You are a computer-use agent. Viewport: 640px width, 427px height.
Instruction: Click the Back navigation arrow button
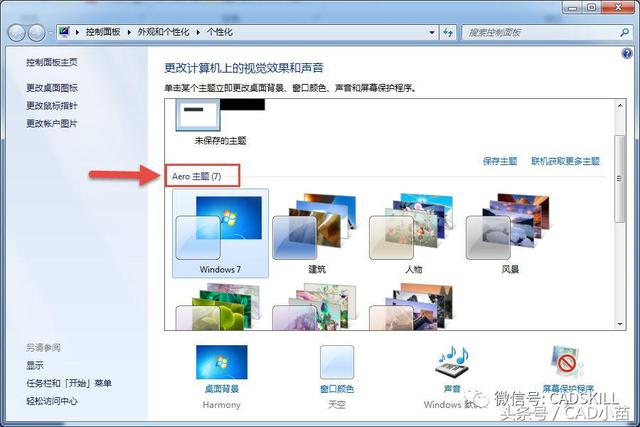coord(17,33)
